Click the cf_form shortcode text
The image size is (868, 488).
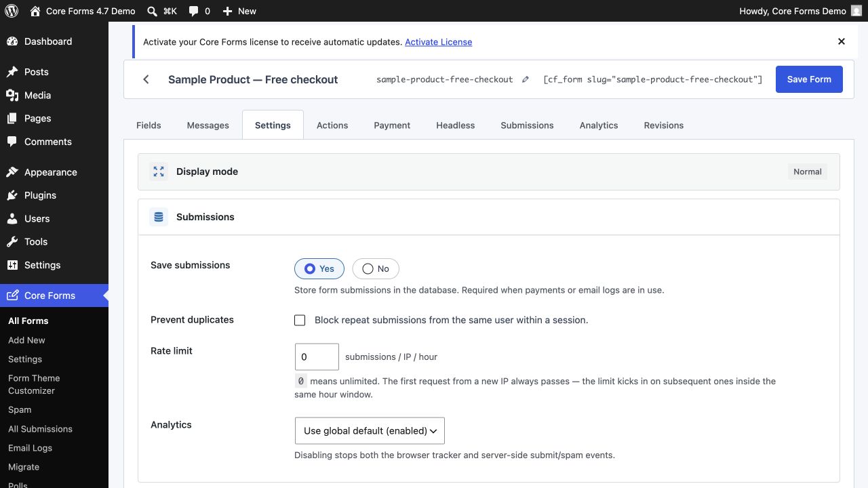(652, 79)
